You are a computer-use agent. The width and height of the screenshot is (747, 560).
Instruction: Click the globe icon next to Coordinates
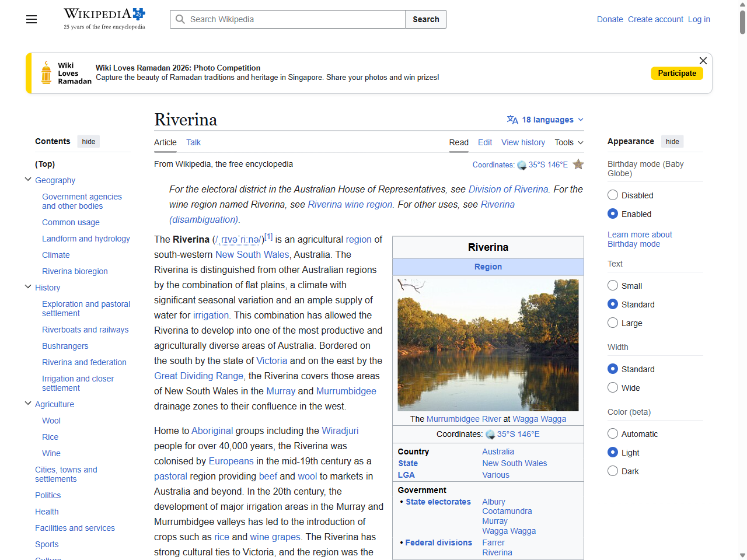(521, 165)
